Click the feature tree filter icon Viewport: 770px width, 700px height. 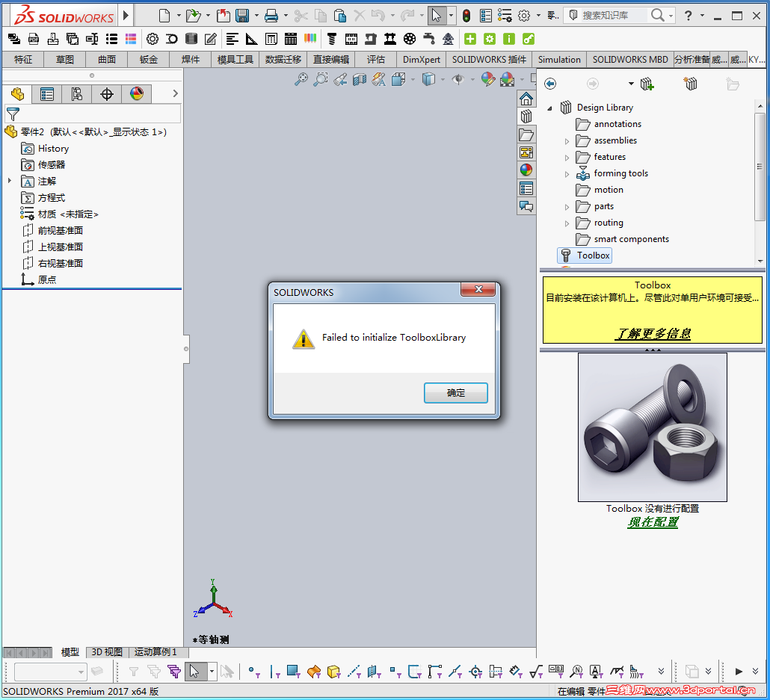13,114
